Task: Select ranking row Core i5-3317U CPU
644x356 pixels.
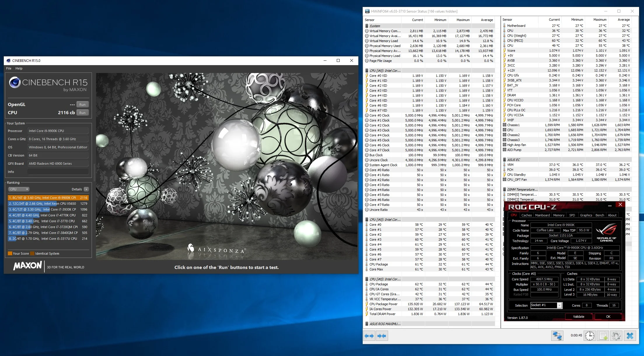Action: click(48, 239)
